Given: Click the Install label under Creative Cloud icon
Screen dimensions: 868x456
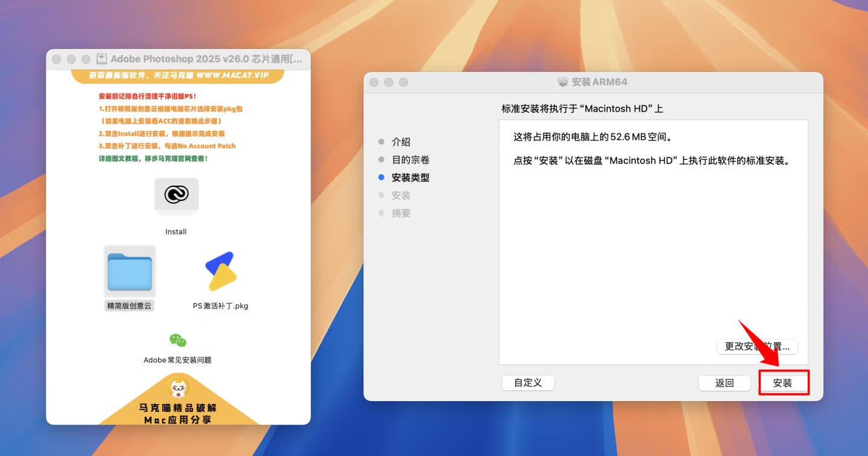Looking at the screenshot, I should coord(176,232).
